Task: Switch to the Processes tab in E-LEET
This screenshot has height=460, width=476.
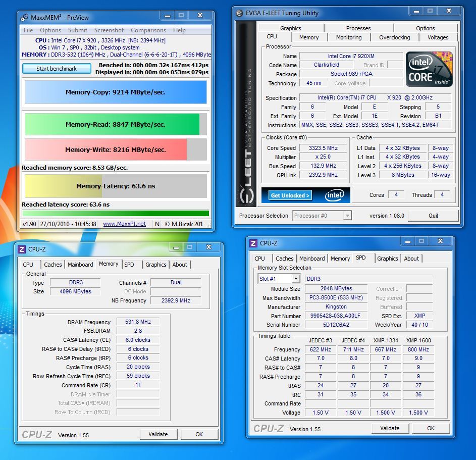Action: click(x=358, y=28)
